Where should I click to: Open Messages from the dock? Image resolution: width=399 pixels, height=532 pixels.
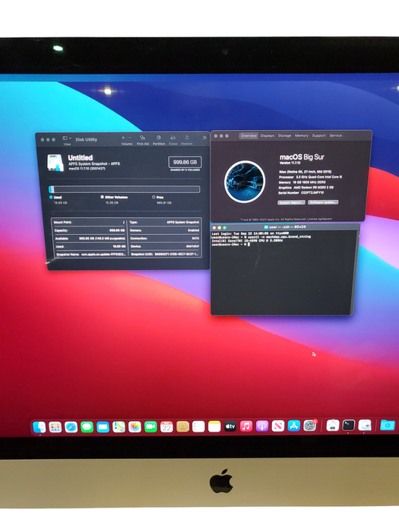coord(87,426)
